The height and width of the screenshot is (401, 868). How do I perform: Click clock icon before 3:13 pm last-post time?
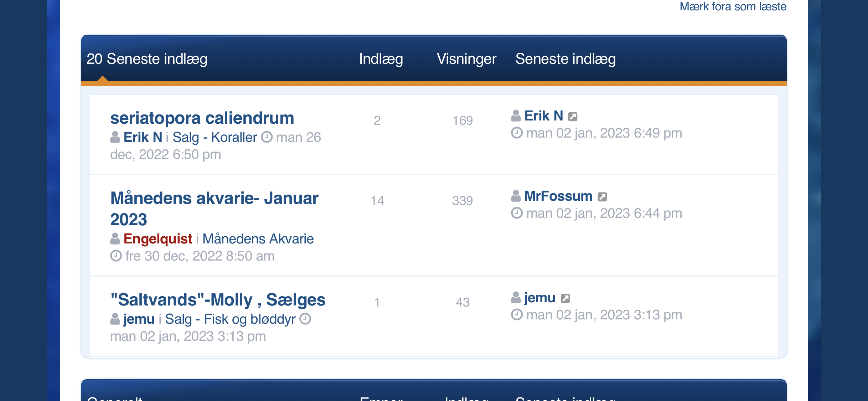tap(517, 315)
